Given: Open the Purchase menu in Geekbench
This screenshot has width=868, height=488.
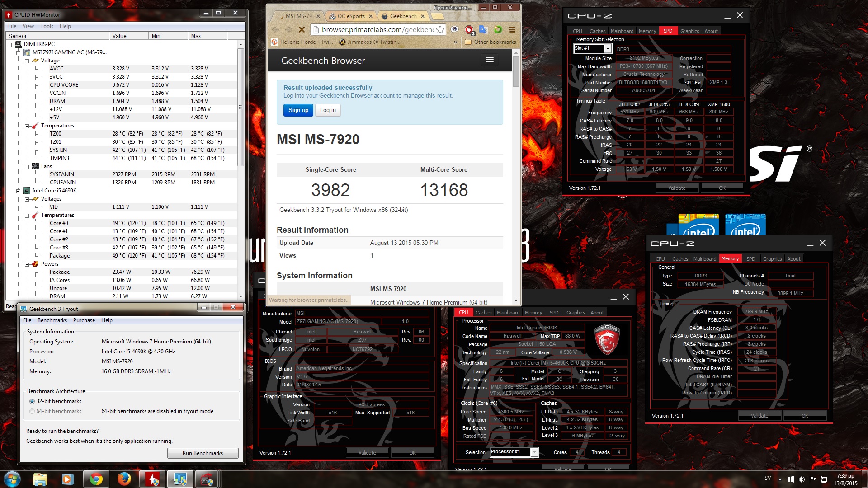Looking at the screenshot, I should (x=84, y=320).
